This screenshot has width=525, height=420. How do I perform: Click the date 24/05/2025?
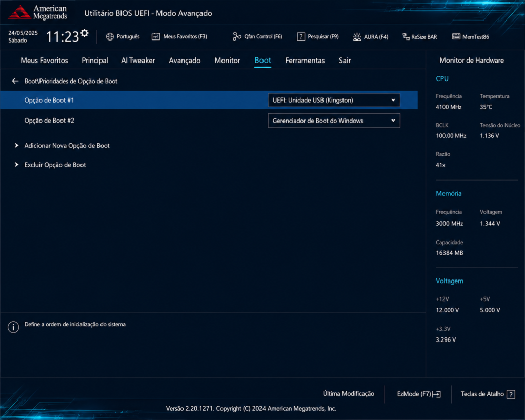coord(23,33)
